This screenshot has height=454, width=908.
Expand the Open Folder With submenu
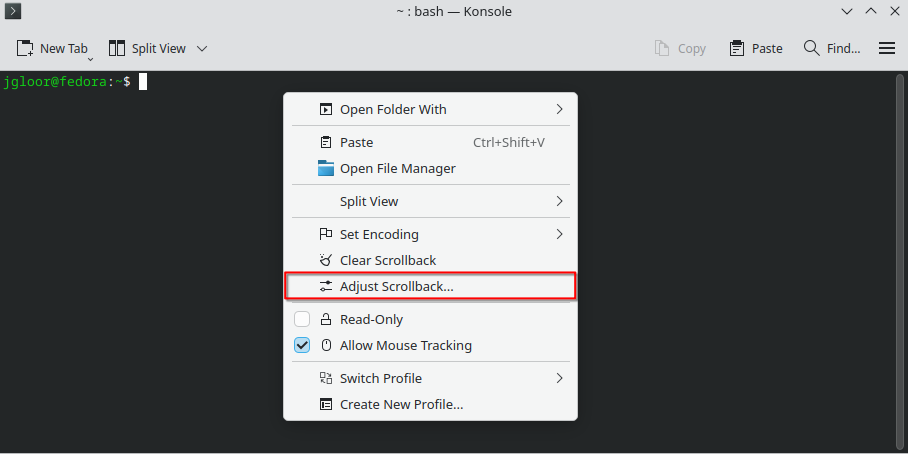click(559, 109)
